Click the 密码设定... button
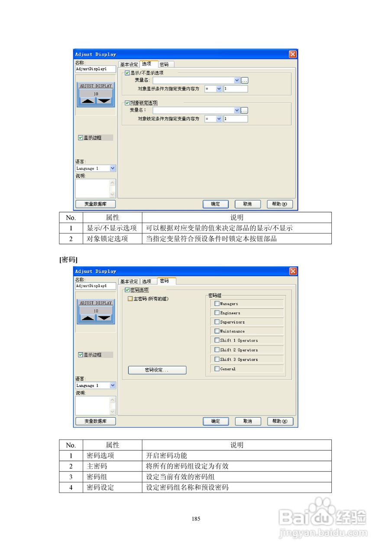 (157, 370)
